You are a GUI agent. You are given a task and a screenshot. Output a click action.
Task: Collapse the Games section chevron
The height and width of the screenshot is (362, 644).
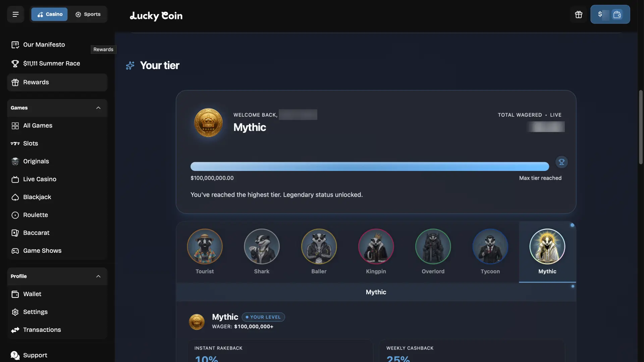pyautogui.click(x=98, y=108)
